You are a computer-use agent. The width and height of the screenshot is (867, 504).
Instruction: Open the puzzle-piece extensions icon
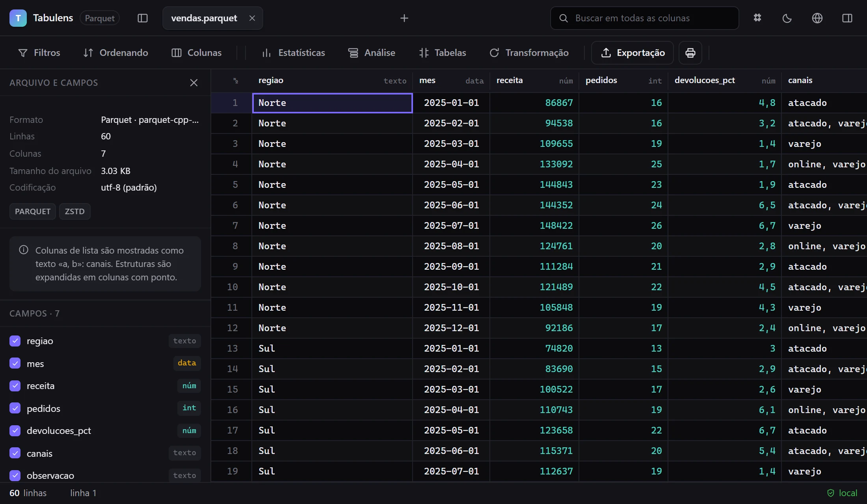757,18
